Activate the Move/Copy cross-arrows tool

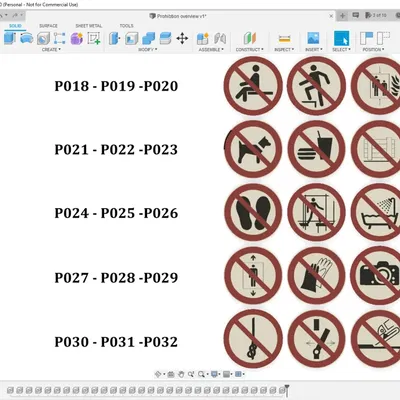pyautogui.click(x=182, y=38)
